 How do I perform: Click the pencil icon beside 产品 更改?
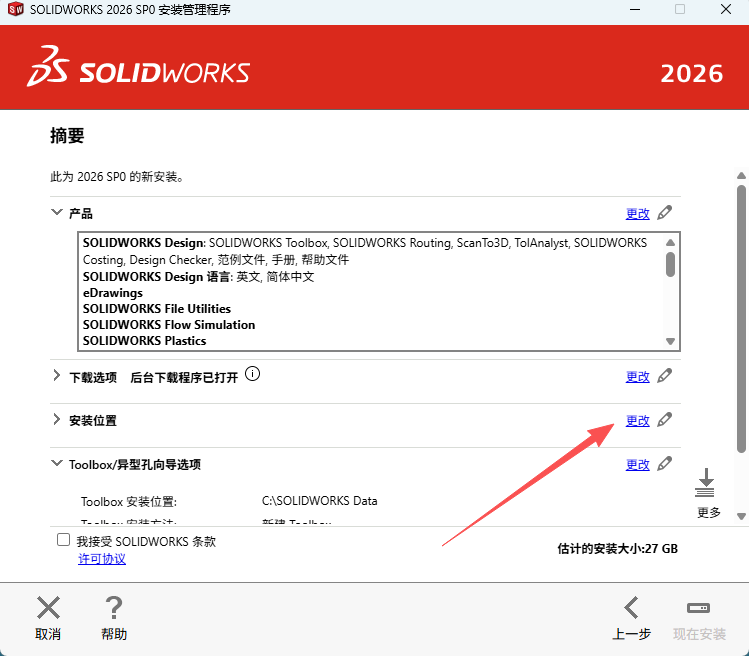(x=664, y=213)
